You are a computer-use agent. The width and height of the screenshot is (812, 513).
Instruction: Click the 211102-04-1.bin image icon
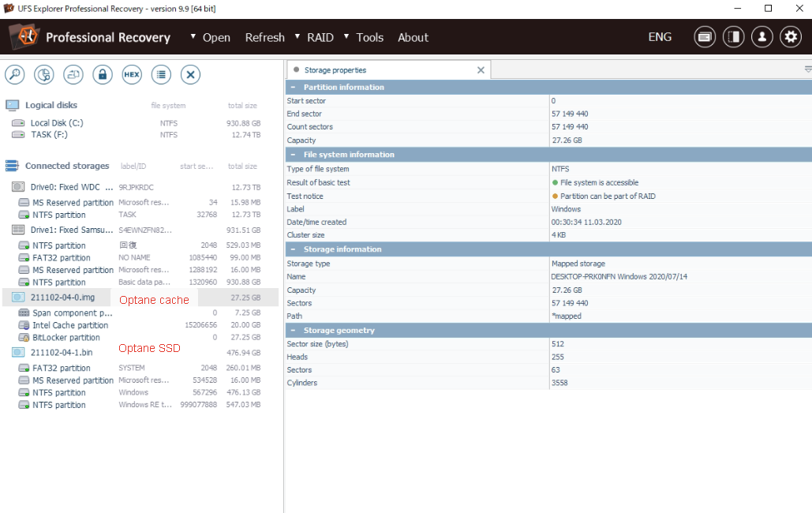click(x=18, y=352)
